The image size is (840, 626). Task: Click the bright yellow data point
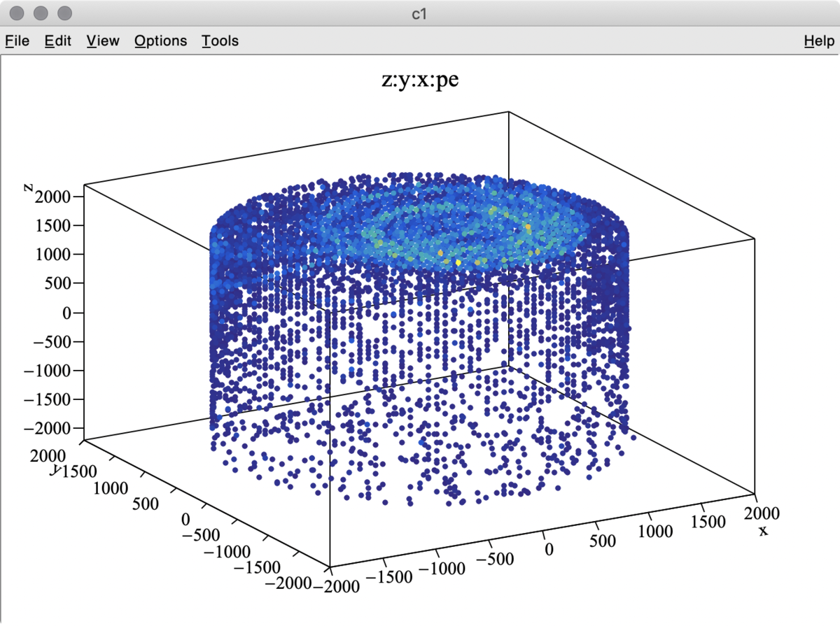(x=458, y=262)
